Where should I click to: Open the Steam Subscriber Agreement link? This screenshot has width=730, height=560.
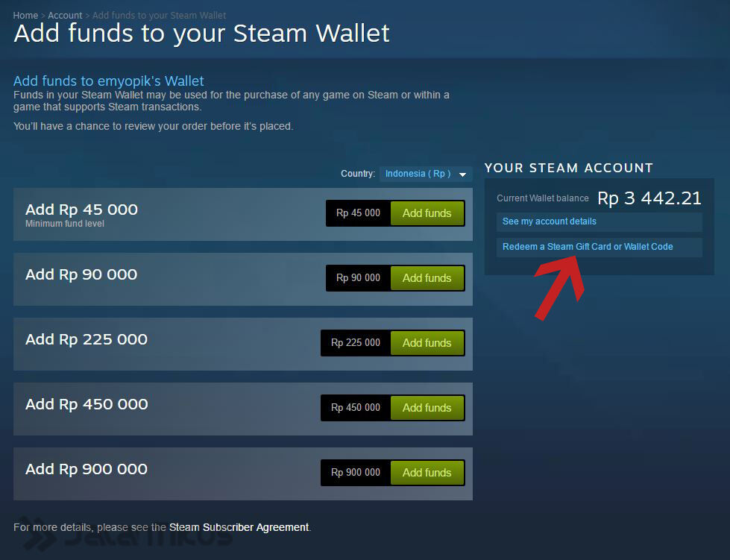tap(239, 527)
